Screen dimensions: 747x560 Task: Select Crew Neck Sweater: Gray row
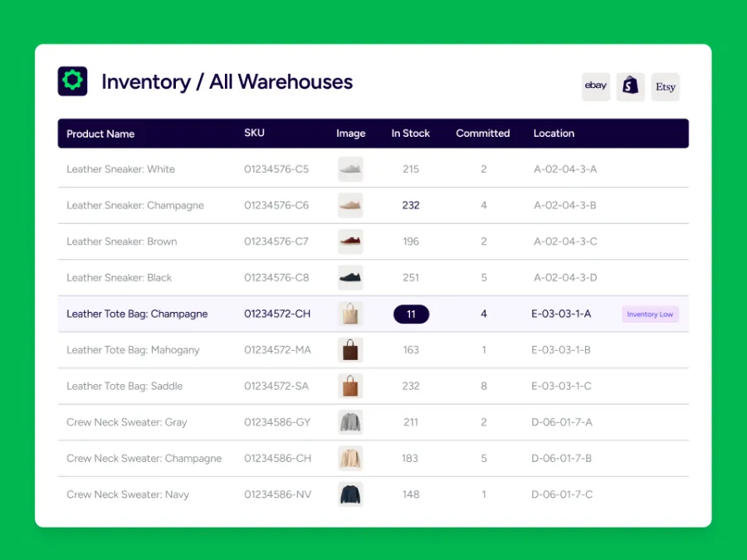(127, 422)
